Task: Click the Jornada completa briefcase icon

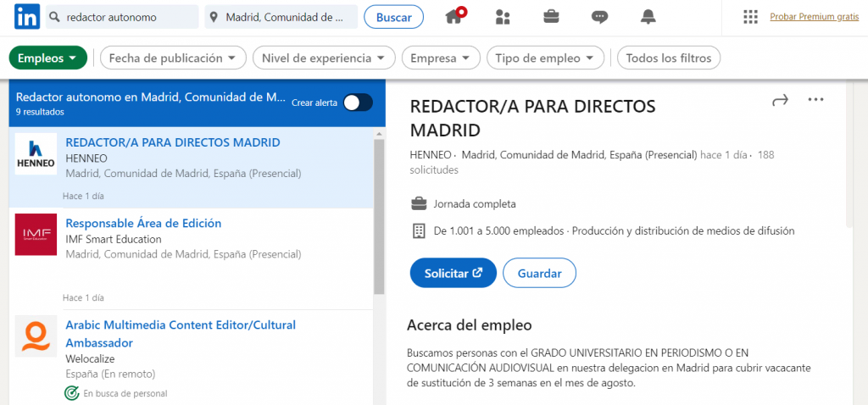Action: (419, 203)
